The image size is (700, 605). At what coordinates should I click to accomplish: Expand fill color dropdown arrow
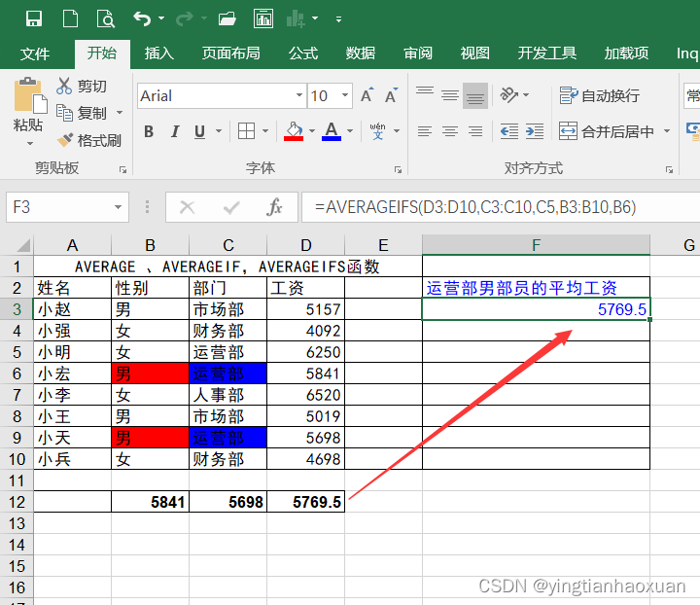(312, 131)
